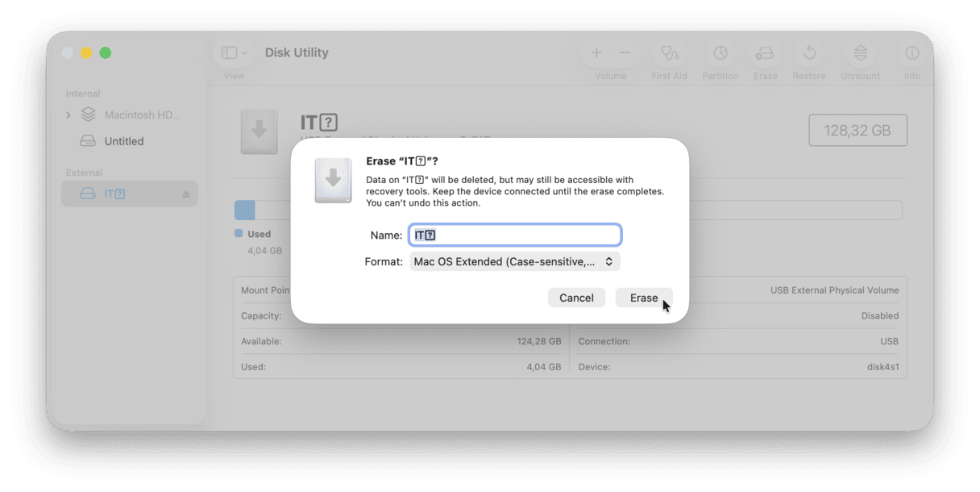980x492 pixels.
Task: Click the Add Volume plus icon
Action: [596, 52]
